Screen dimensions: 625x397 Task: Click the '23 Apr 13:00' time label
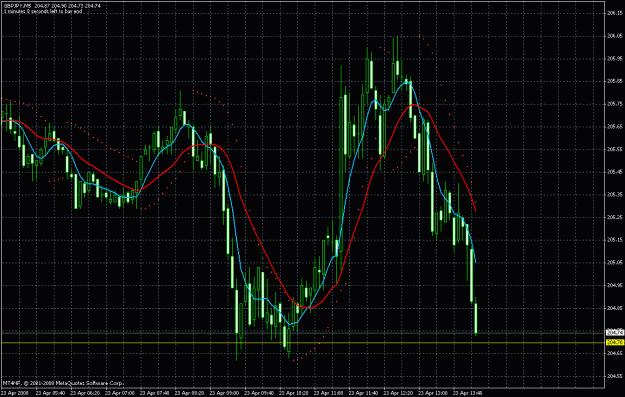(432, 393)
